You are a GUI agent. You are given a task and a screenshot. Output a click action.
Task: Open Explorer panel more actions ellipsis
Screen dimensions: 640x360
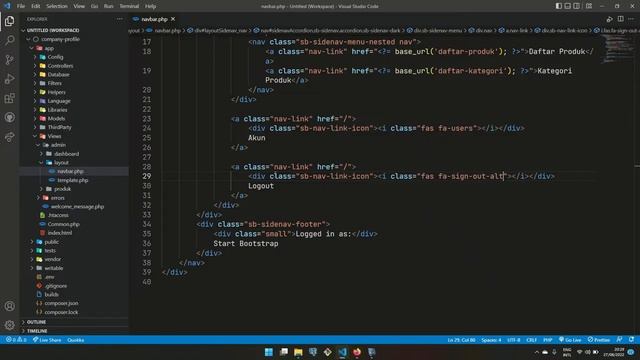coord(119,19)
